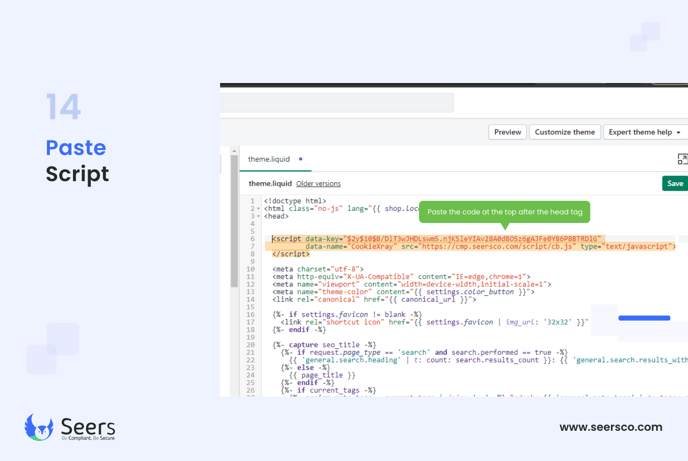Image resolution: width=688 pixels, height=461 pixels.
Task: Open the Older versions link
Action: [x=318, y=184]
